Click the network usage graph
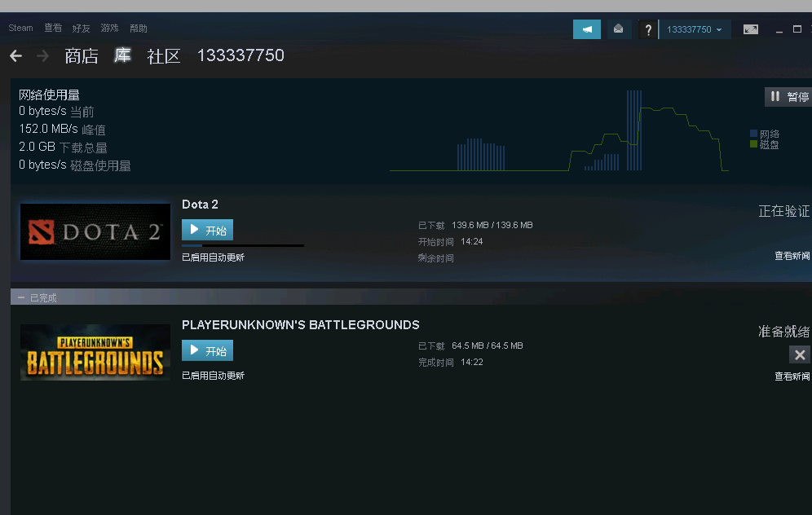The height and width of the screenshot is (515, 812). tap(559, 130)
